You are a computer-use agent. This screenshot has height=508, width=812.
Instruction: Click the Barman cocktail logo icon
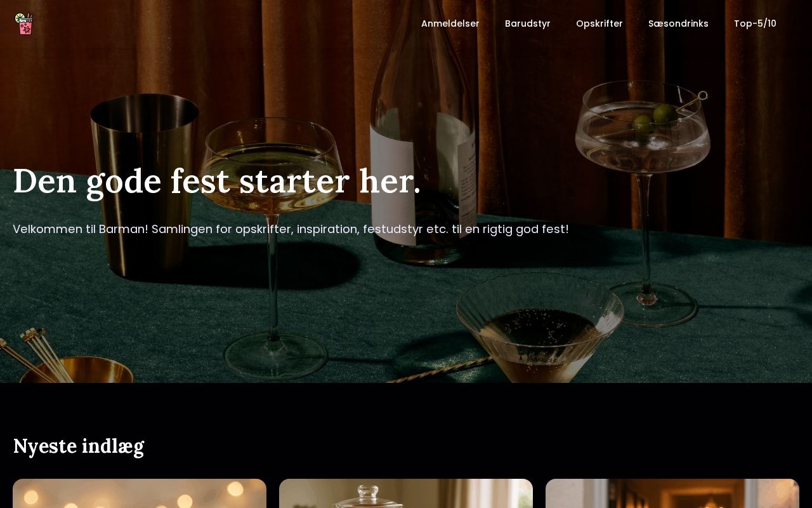tap(24, 23)
